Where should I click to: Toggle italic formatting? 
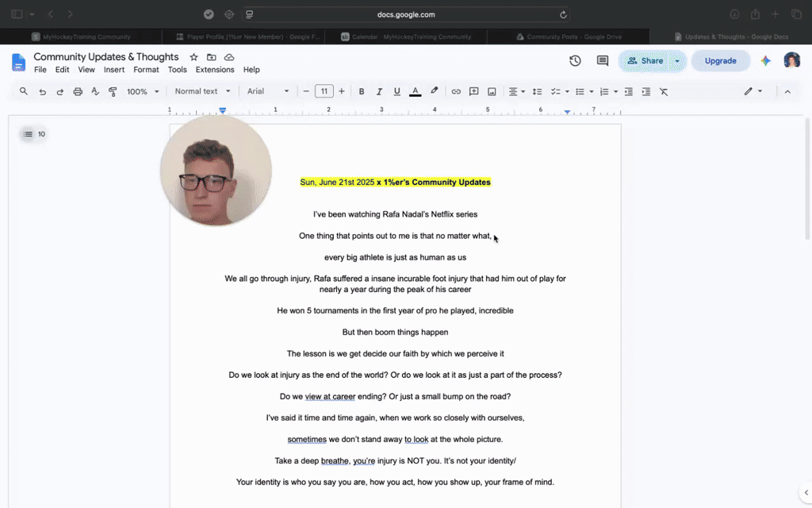click(379, 92)
